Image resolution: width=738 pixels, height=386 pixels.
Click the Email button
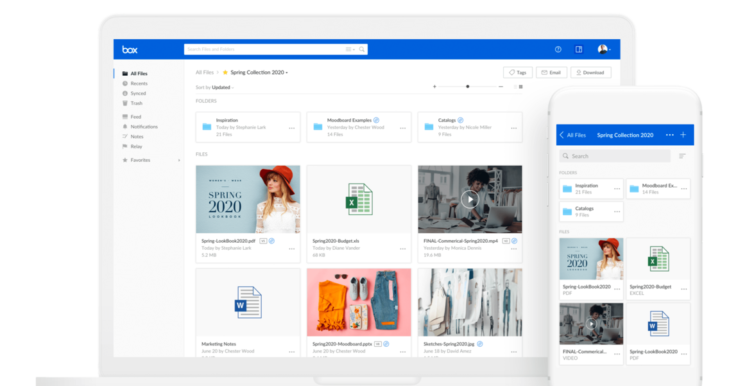pos(551,72)
